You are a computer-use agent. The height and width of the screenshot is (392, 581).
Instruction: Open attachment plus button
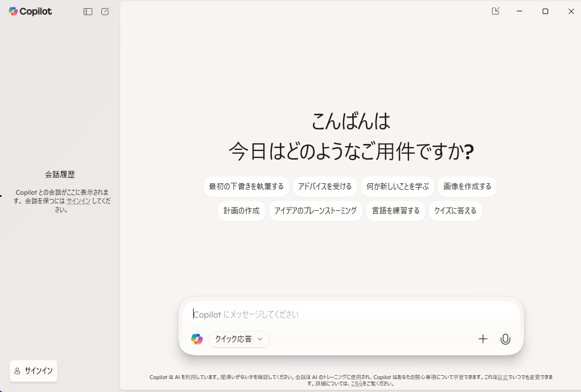pyautogui.click(x=483, y=339)
